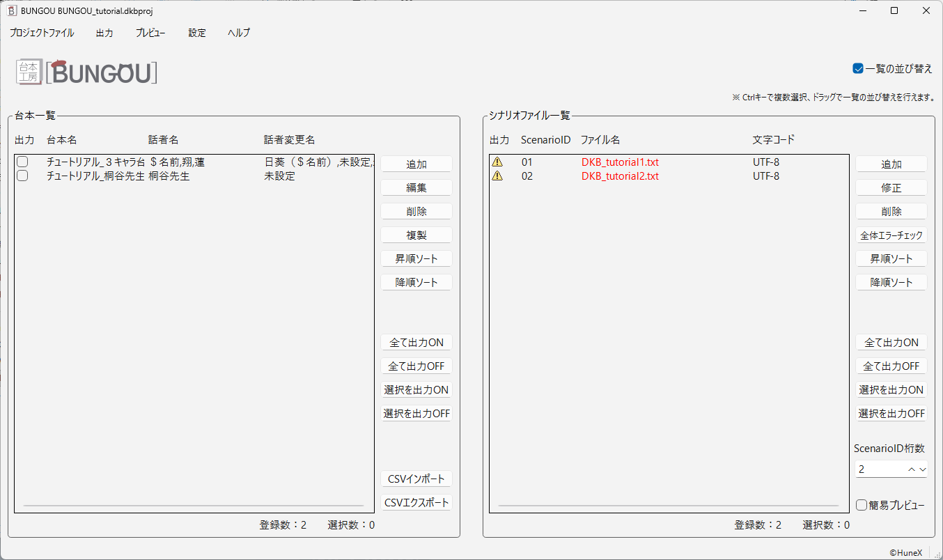This screenshot has width=943, height=560.
Task: Check the output box for チュートリアル_桐谷先生
Action: (22, 176)
